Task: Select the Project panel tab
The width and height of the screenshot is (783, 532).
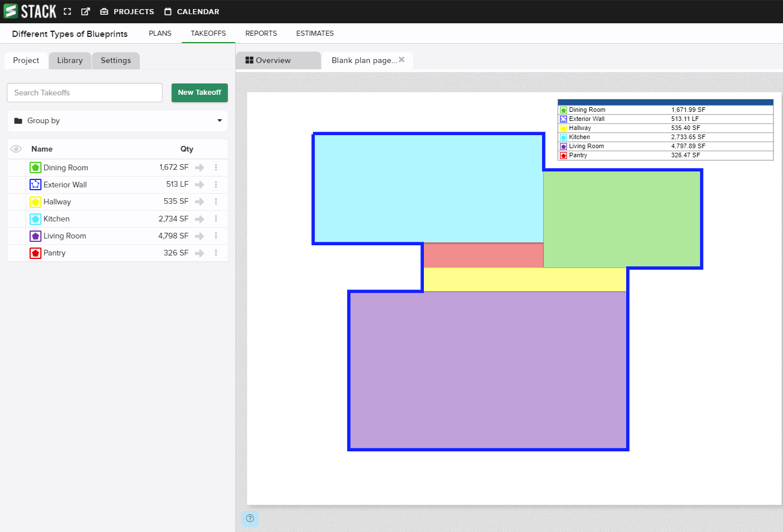Action: click(26, 60)
